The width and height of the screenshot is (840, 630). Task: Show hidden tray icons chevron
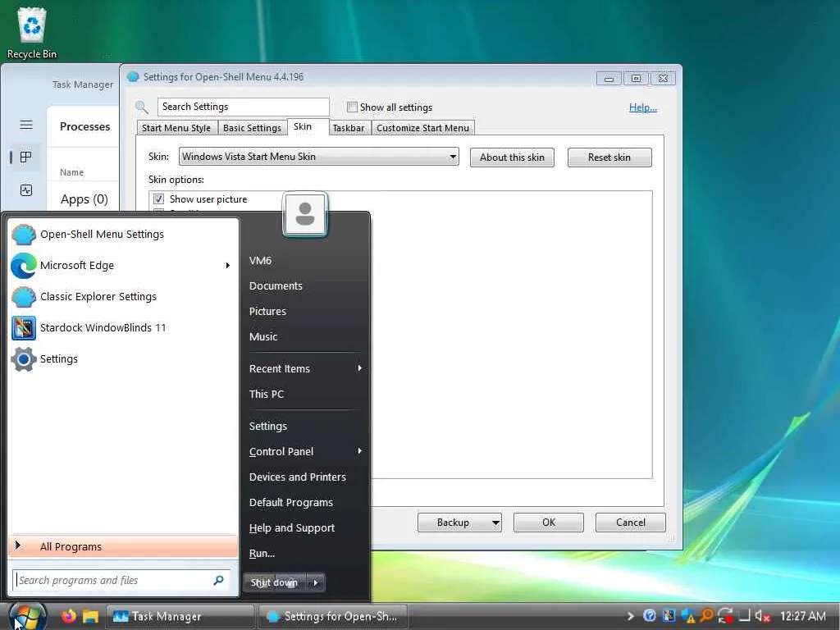pos(631,616)
